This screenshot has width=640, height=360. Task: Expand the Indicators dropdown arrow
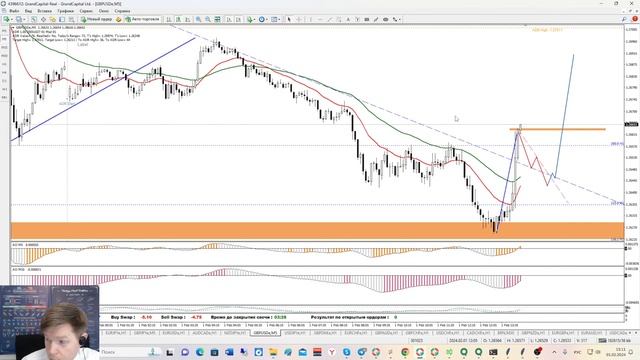[255, 19]
